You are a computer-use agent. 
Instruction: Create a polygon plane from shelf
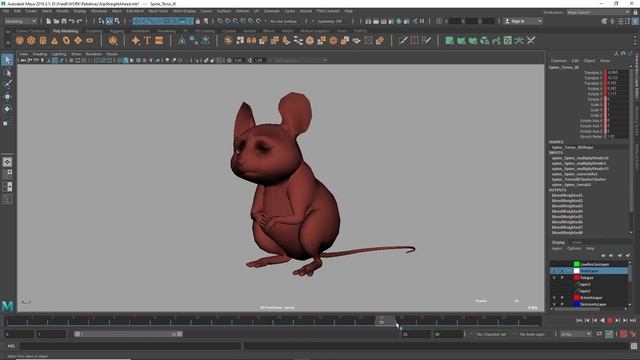(78, 40)
